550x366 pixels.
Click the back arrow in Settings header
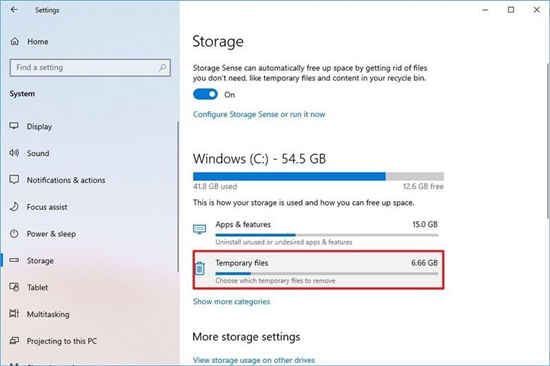14,10
